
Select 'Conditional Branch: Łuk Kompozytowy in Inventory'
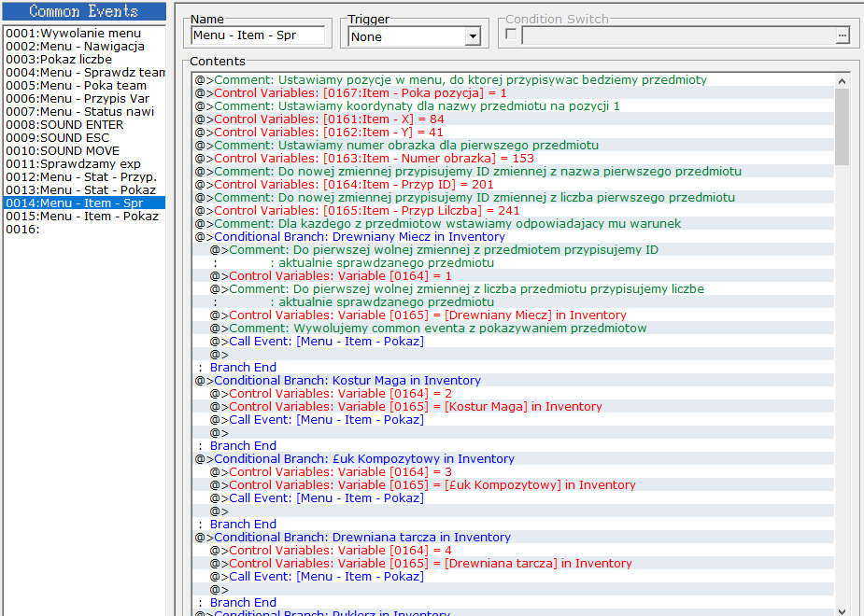point(514,459)
